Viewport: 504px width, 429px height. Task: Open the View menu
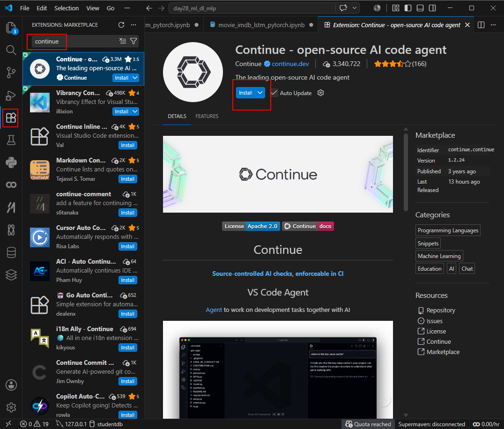(93, 8)
